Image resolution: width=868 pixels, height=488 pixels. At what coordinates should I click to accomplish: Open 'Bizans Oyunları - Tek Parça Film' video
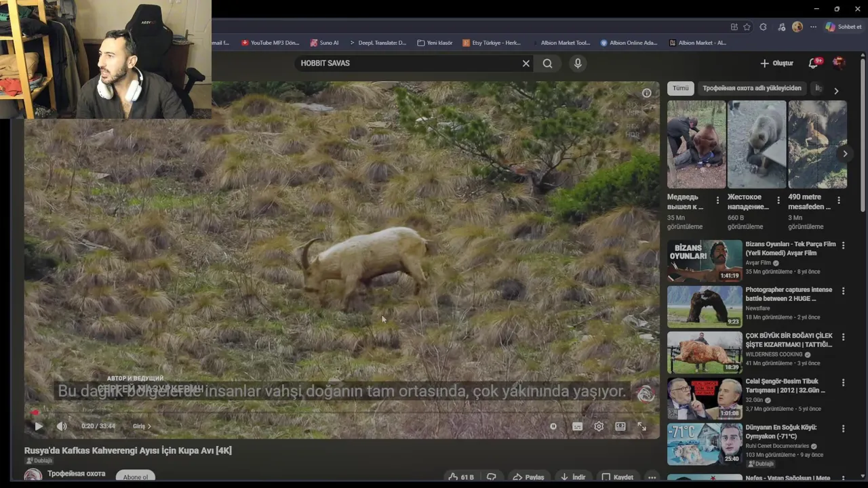[x=791, y=248]
